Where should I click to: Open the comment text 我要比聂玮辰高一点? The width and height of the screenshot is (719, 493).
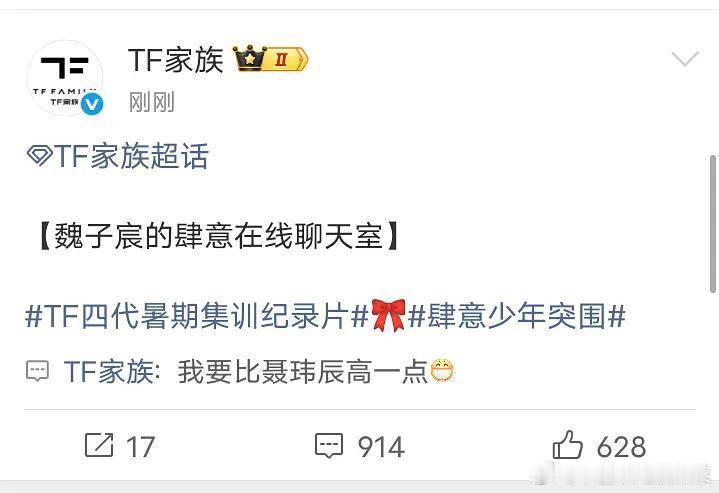pos(303,371)
